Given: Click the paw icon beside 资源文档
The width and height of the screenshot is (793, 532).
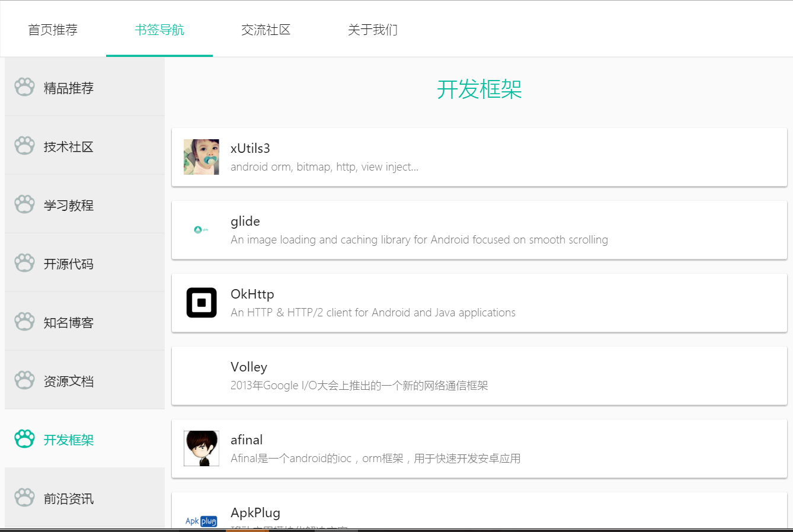Looking at the screenshot, I should 24,380.
